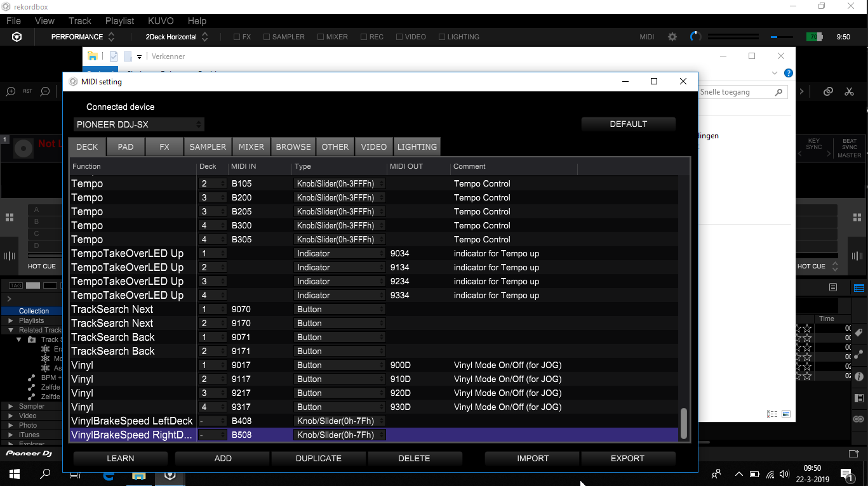
Task: Click the MIDI list vertical scrollbar thumb
Action: [684, 423]
